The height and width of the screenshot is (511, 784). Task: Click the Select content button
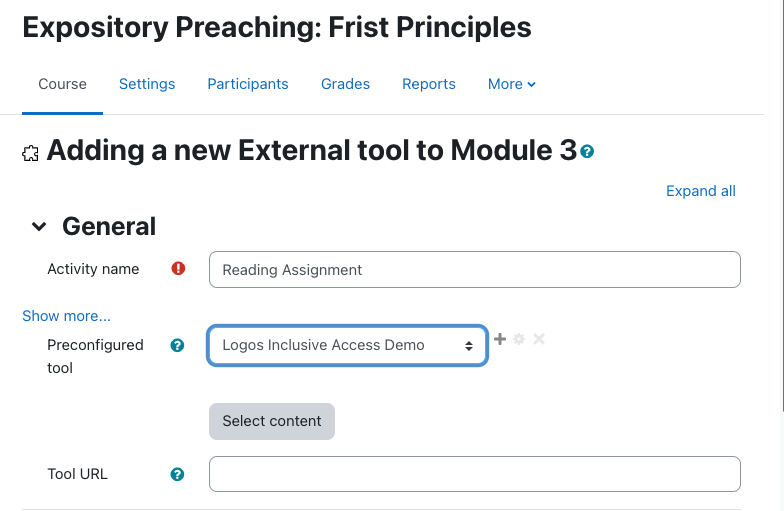[x=272, y=422]
